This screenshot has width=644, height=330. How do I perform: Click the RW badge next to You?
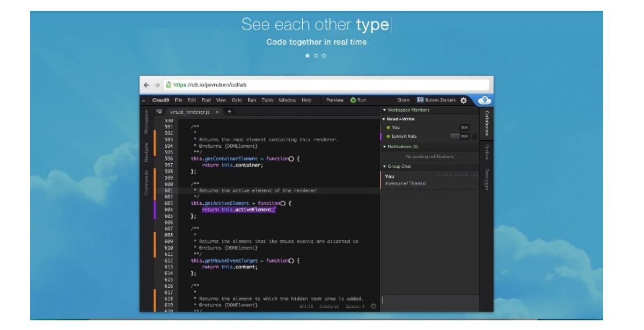tap(464, 127)
